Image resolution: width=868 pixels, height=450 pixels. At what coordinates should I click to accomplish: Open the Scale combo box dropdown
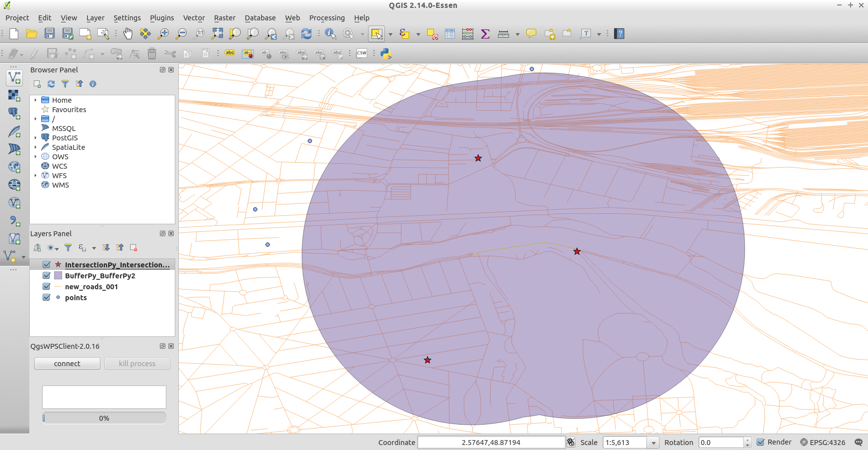coord(653,443)
